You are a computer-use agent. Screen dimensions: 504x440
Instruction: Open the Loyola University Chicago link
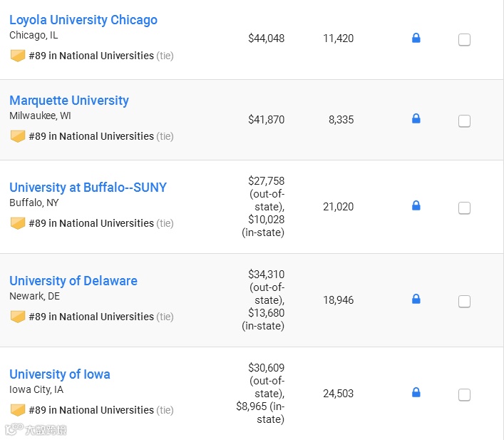point(83,20)
